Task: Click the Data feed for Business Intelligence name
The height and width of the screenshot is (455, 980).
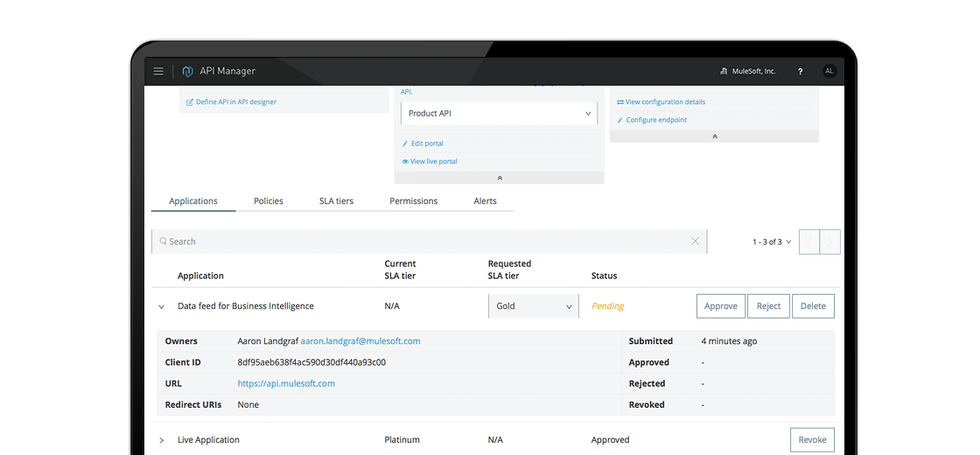Action: pos(246,306)
